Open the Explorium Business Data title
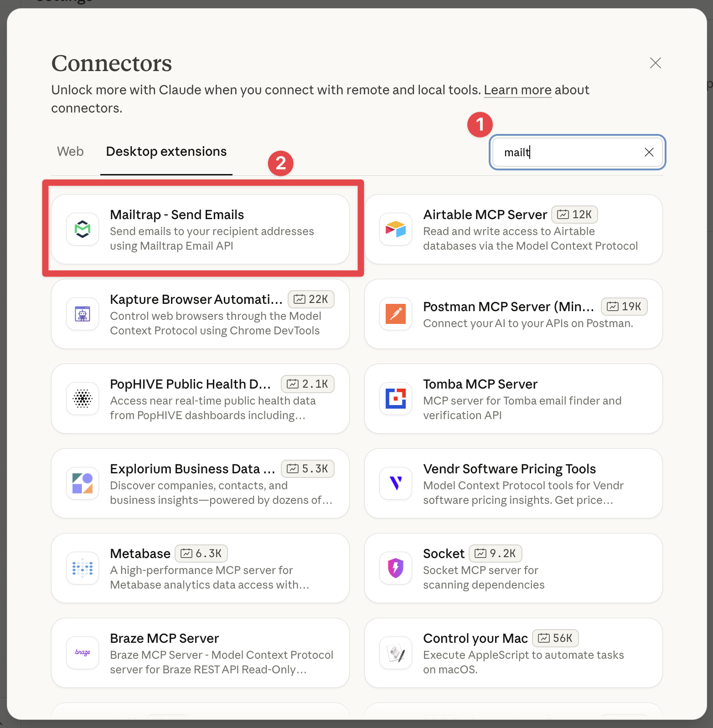This screenshot has width=713, height=728. 192,469
